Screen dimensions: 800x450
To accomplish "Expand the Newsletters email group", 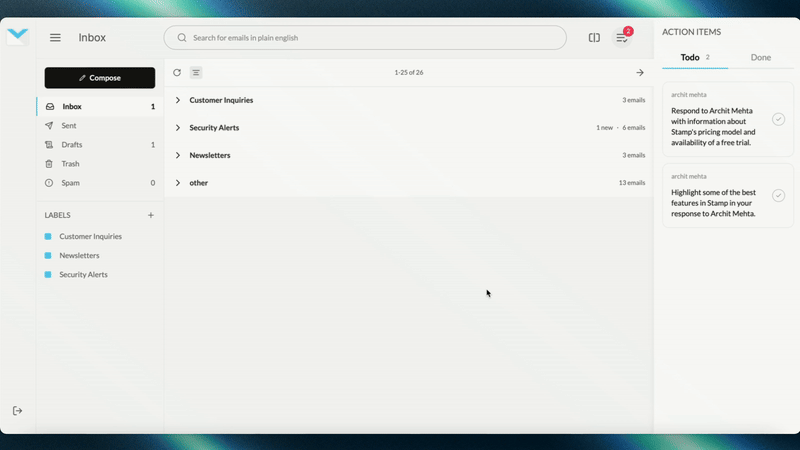I will 178,155.
